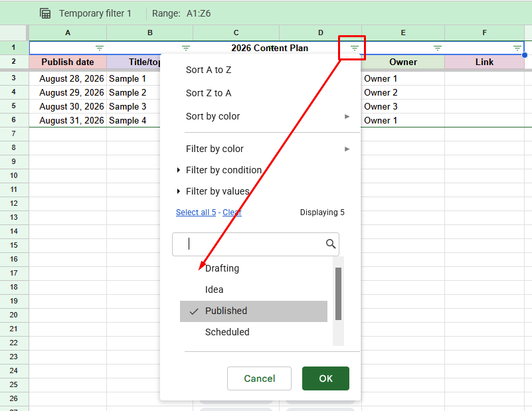Select column E header
This screenshot has height=411, width=532.
(x=403, y=33)
